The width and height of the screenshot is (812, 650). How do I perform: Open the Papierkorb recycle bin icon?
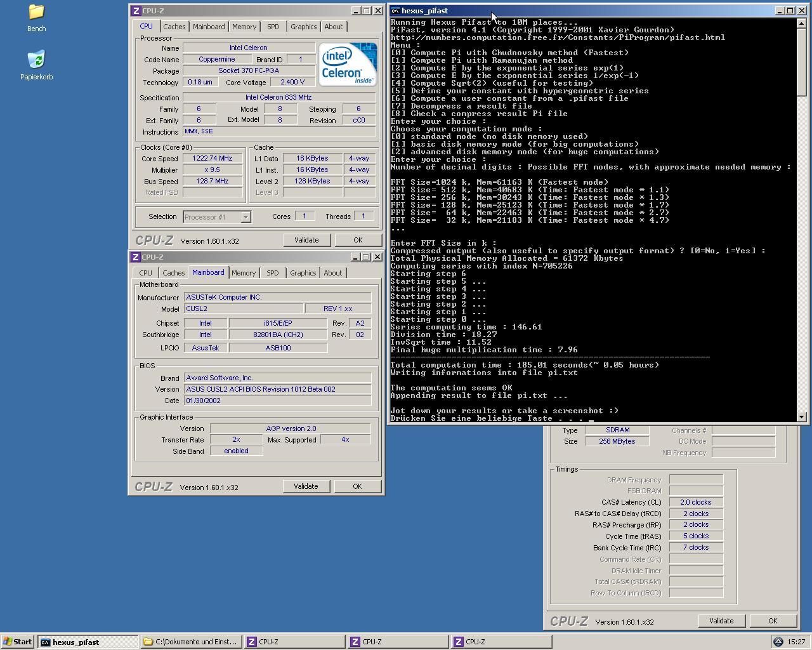[x=36, y=65]
